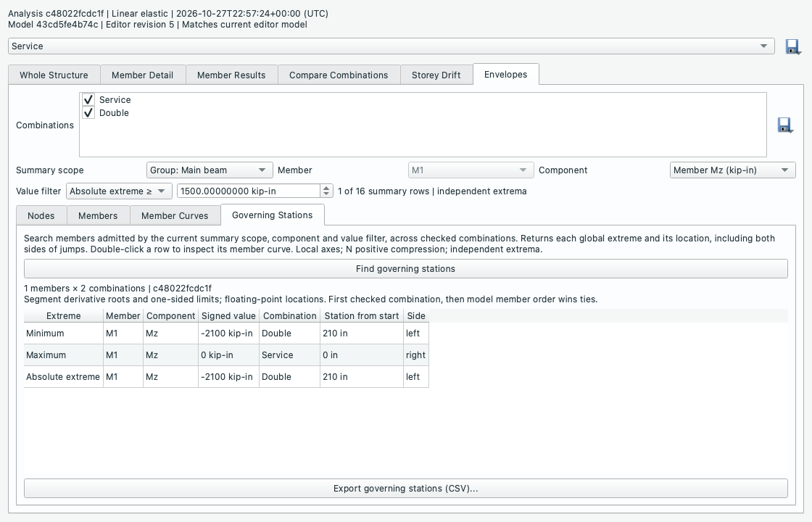The width and height of the screenshot is (812, 522).
Task: Click the Station from start column header
Action: coord(362,316)
